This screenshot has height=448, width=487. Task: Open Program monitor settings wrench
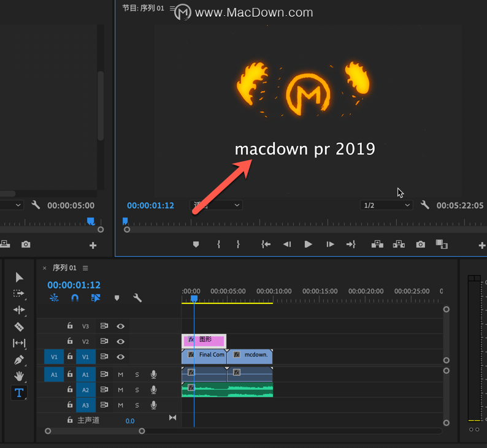tap(424, 205)
